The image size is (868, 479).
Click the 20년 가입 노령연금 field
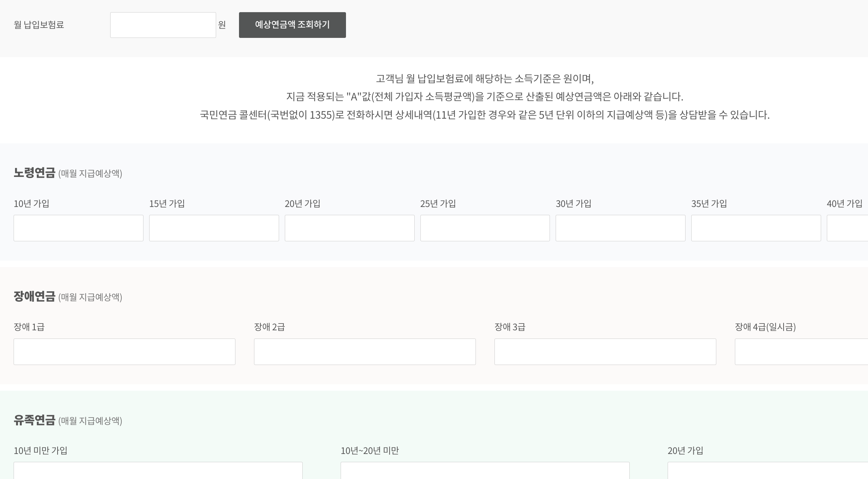350,228
